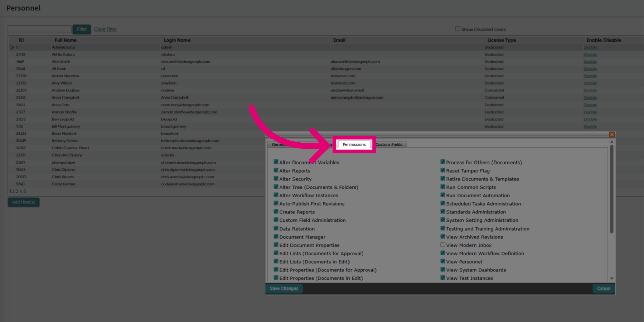Click Cancel in the permissions dialog
Screen dimensions: 644x322
[604, 288]
